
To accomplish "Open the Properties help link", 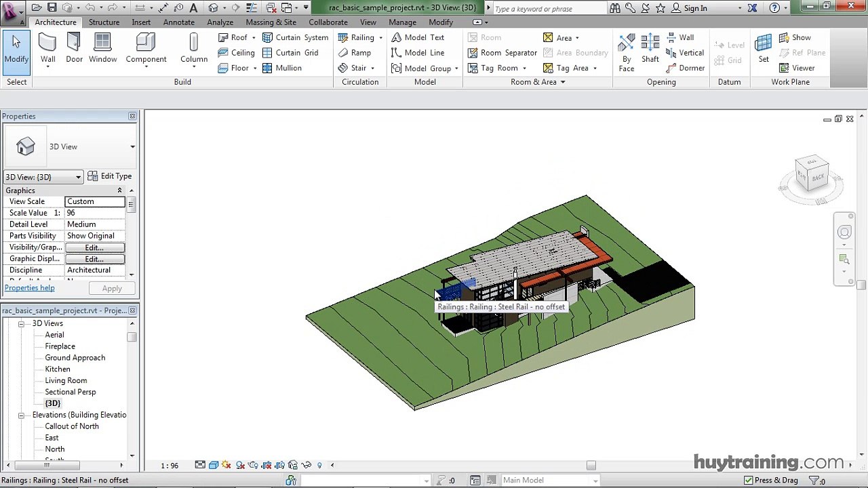I will click(x=30, y=288).
